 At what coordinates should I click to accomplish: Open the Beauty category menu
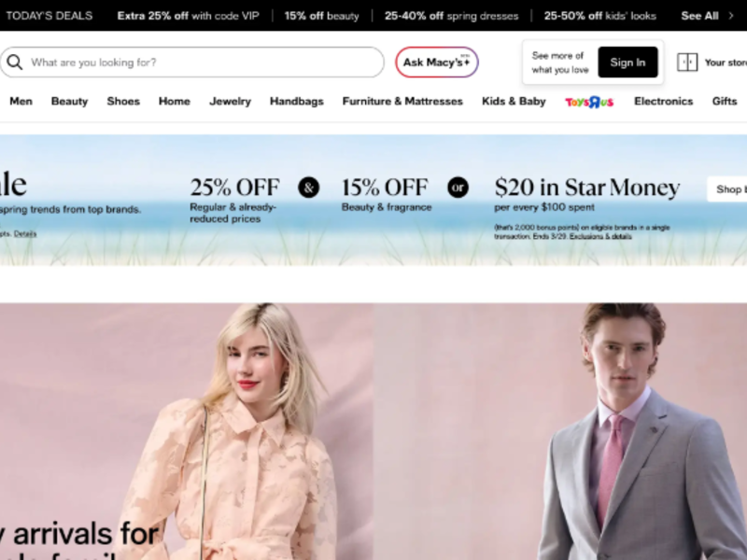coord(69,101)
